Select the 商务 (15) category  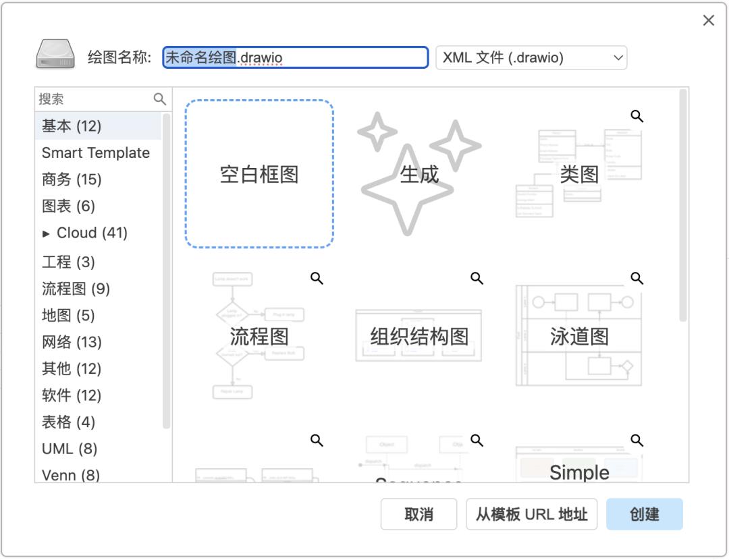tap(98, 179)
